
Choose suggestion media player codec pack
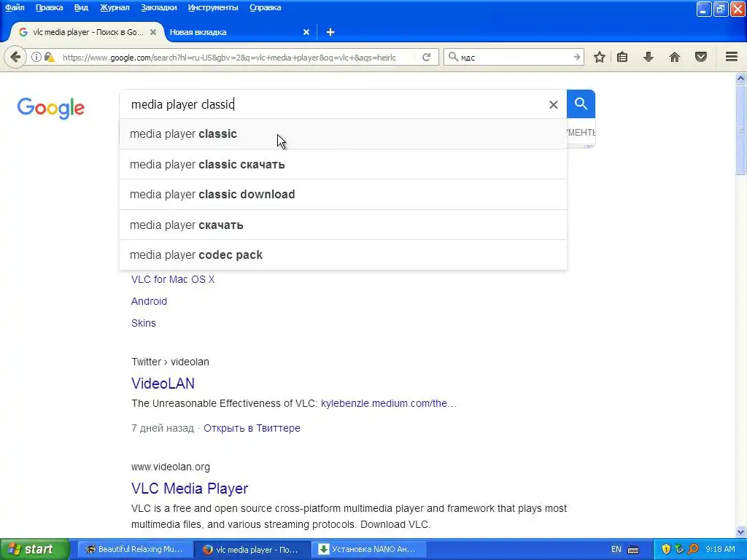(x=343, y=254)
